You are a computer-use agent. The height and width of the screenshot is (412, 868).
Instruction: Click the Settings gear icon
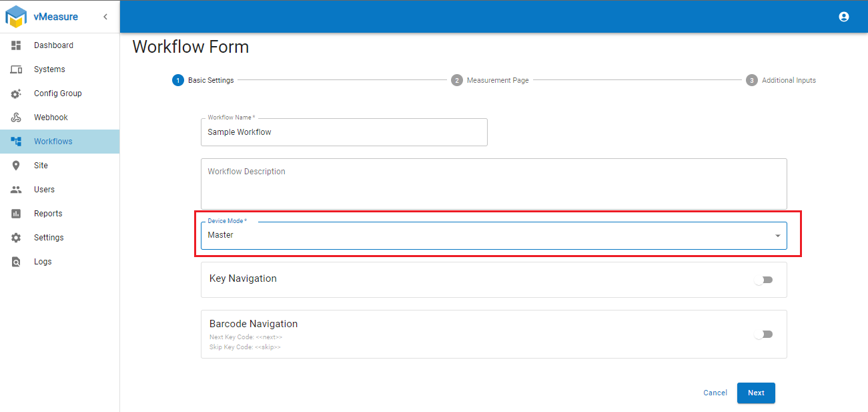(x=16, y=238)
